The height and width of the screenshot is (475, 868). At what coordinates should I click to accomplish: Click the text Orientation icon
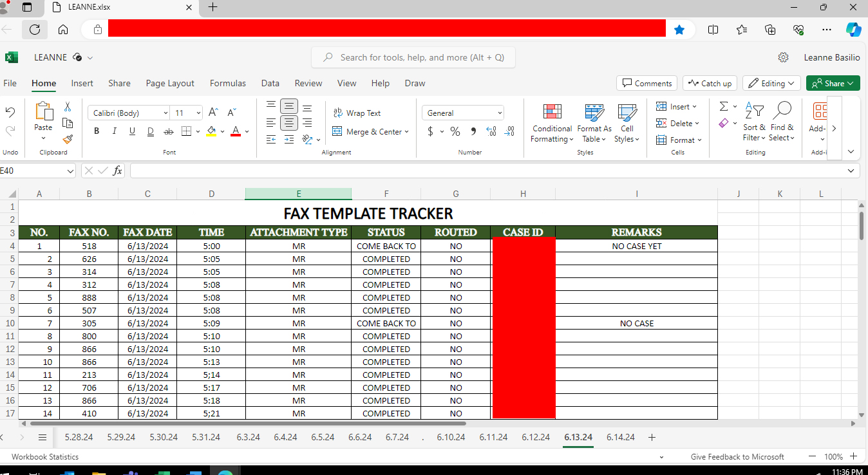pos(307,139)
